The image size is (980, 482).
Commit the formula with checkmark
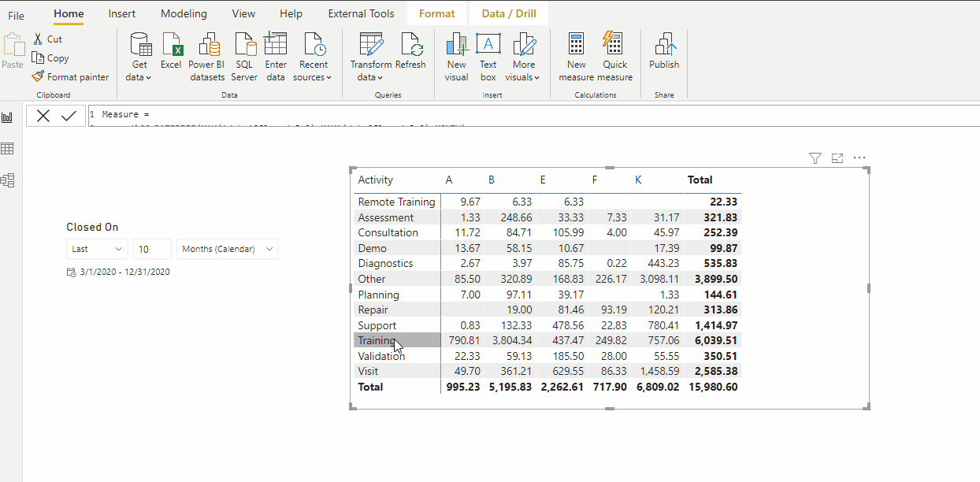[x=69, y=116]
